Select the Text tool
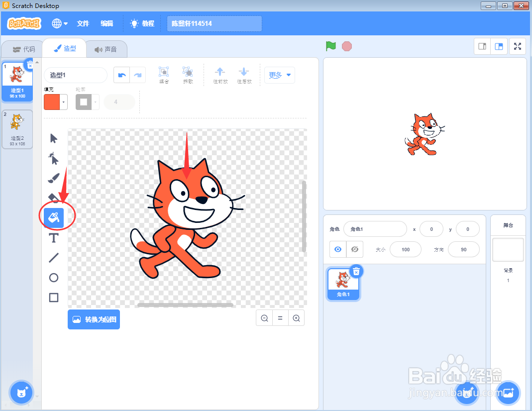This screenshot has width=532, height=411. [x=54, y=238]
